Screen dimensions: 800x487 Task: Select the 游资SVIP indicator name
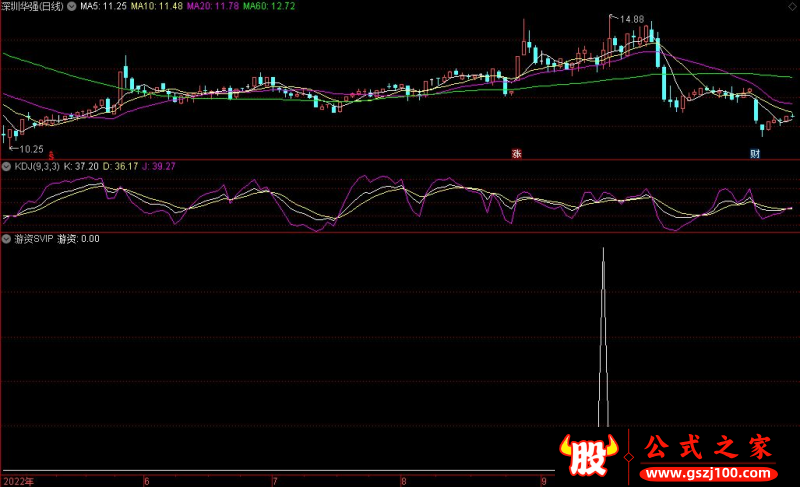(34, 239)
